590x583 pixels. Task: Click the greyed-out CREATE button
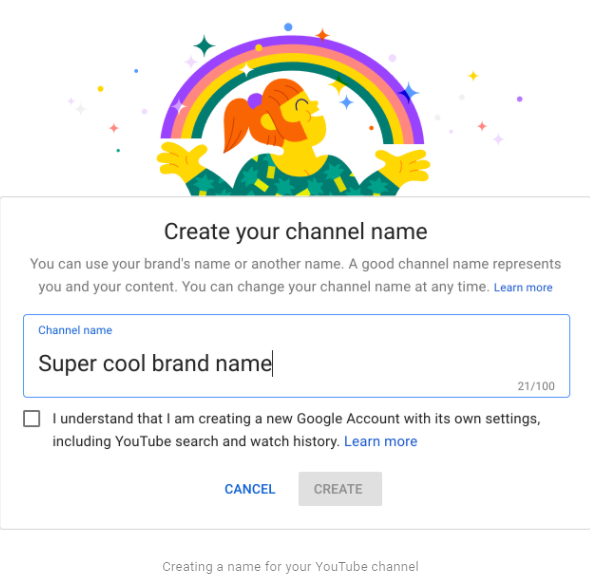pyautogui.click(x=340, y=489)
